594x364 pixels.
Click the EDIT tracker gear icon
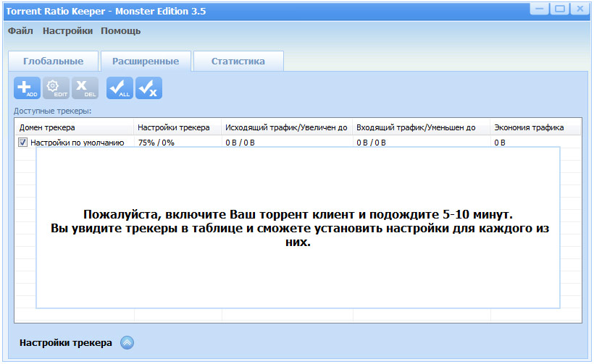[x=56, y=88]
